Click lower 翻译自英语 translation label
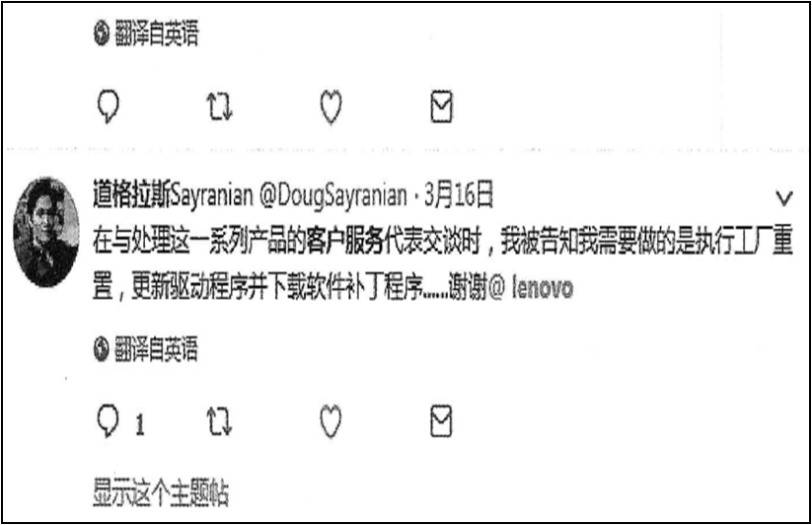 tap(156, 348)
